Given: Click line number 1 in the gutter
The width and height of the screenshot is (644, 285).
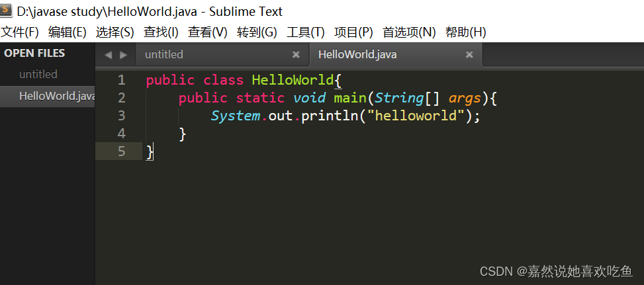Looking at the screenshot, I should click(121, 80).
